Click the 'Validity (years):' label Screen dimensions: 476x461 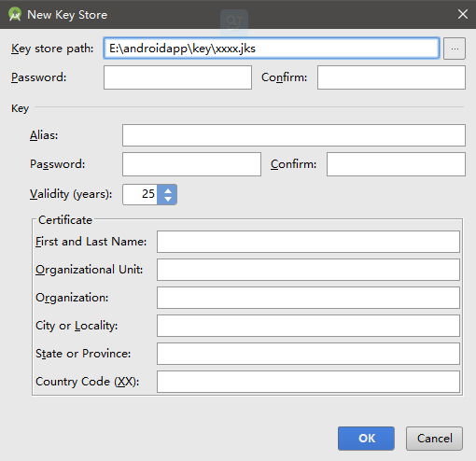coord(71,194)
